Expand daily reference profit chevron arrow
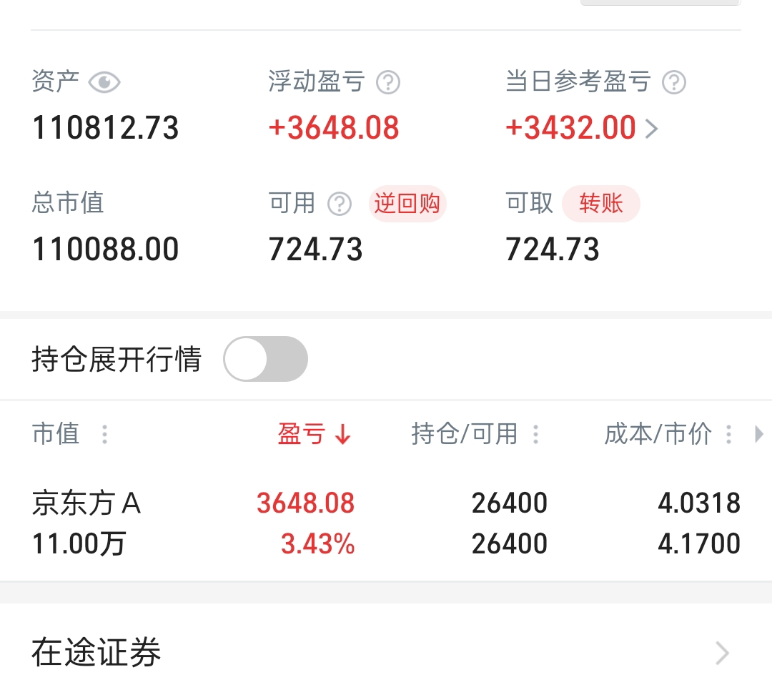This screenshot has height=700, width=772. tap(652, 129)
